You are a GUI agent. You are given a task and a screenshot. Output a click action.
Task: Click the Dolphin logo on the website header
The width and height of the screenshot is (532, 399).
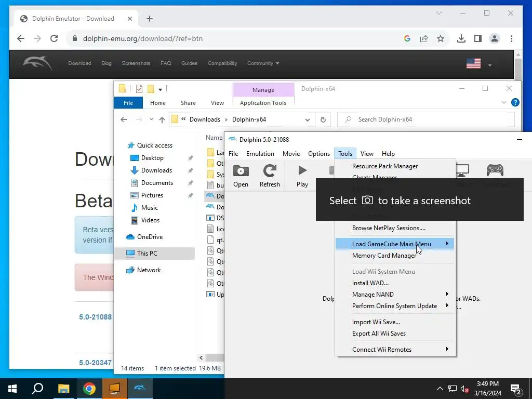(x=37, y=63)
